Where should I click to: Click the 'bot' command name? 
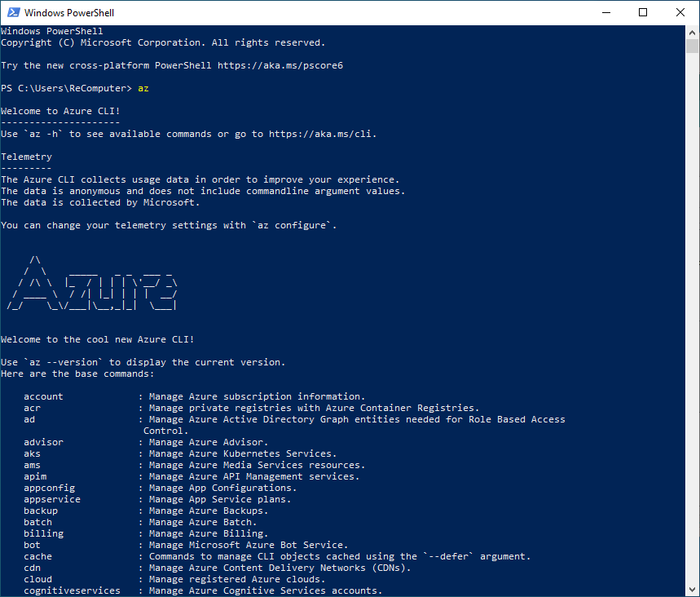(x=32, y=545)
